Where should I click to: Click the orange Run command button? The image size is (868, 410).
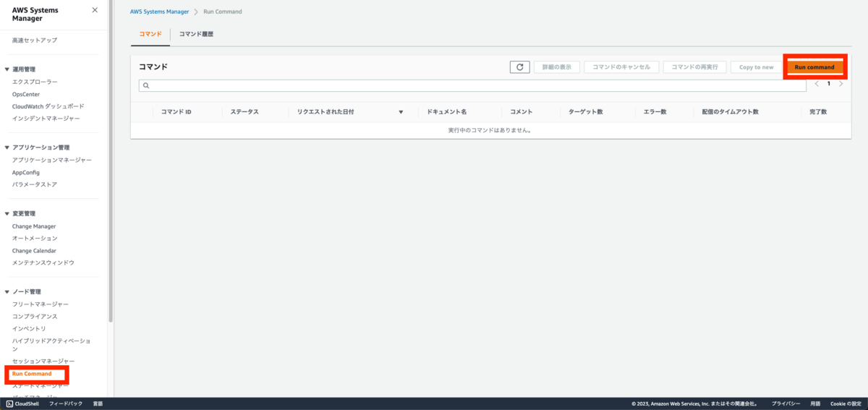[814, 67]
